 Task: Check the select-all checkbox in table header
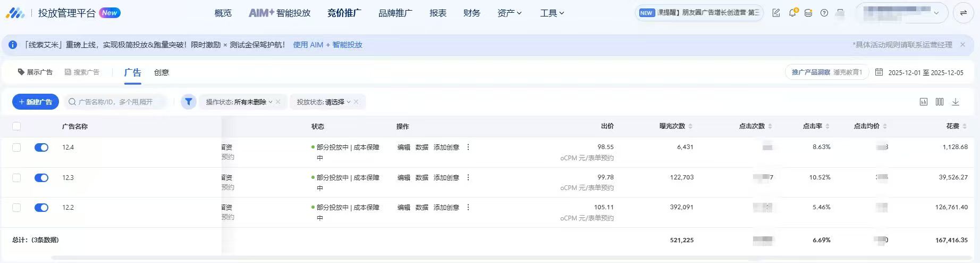click(16, 126)
